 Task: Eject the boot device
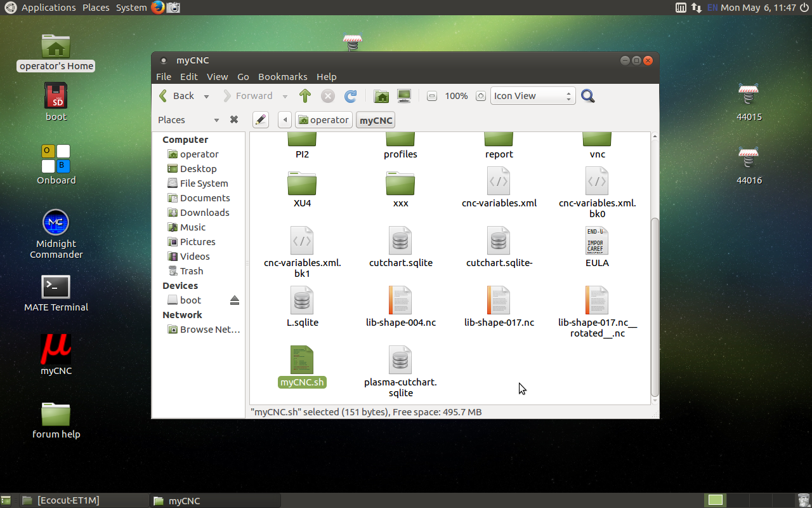[235, 300]
